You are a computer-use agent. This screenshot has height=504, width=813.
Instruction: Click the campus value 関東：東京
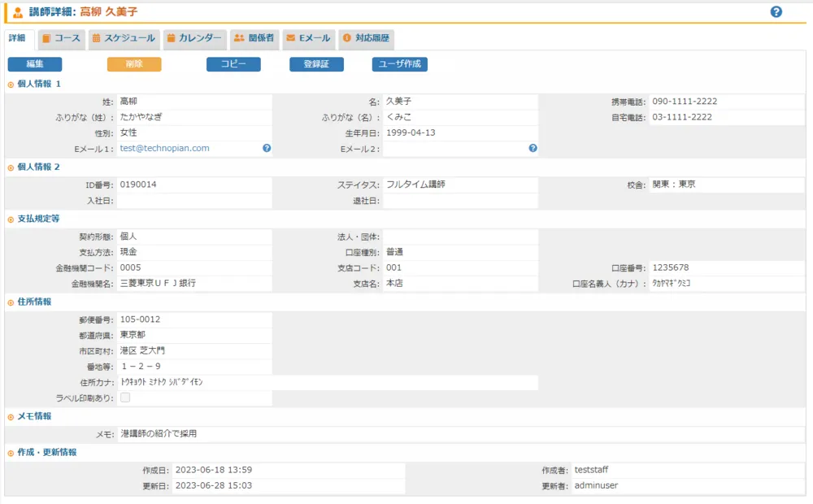[673, 185]
